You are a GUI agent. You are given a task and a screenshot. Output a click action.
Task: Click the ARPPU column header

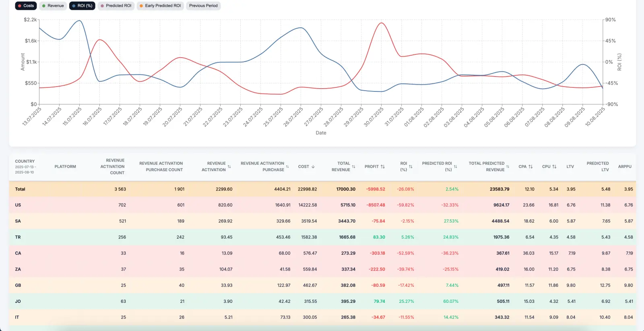tap(625, 167)
